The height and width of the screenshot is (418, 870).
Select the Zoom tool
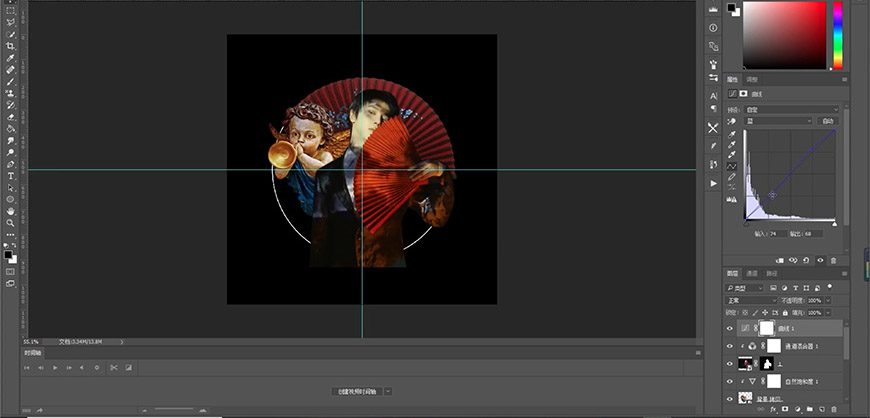pyautogui.click(x=11, y=223)
